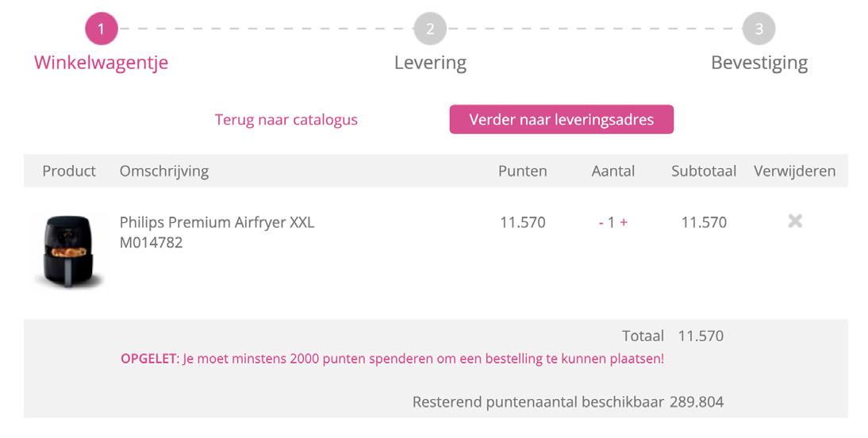Increase quantity with the plus sign
The image size is (868, 438).
click(624, 222)
